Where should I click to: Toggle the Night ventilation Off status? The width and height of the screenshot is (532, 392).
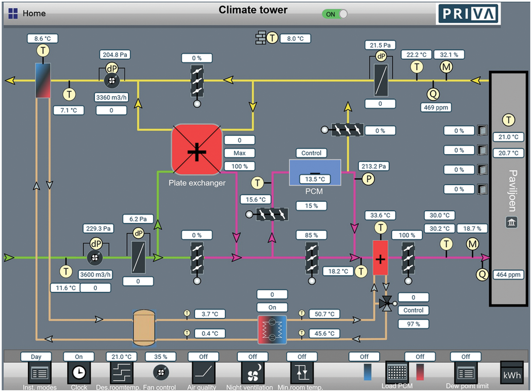coord(253,356)
